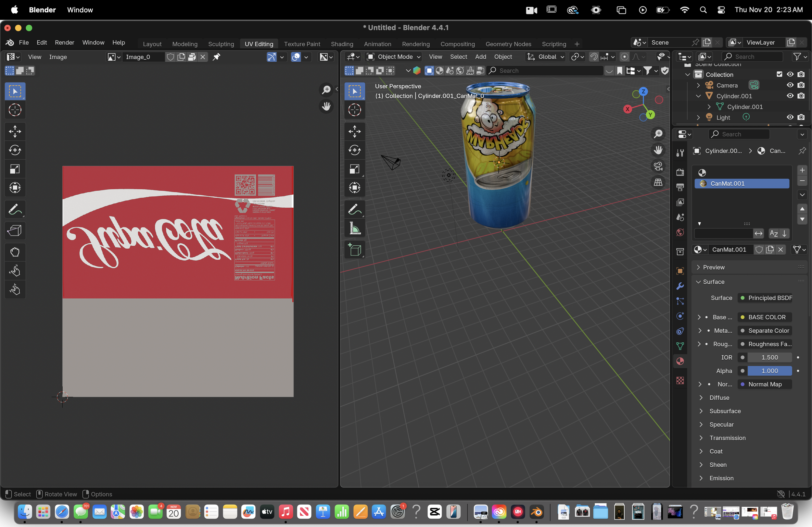Screen dimensions: 812x527
Task: Select the Add Cube tool
Action: [354, 250]
